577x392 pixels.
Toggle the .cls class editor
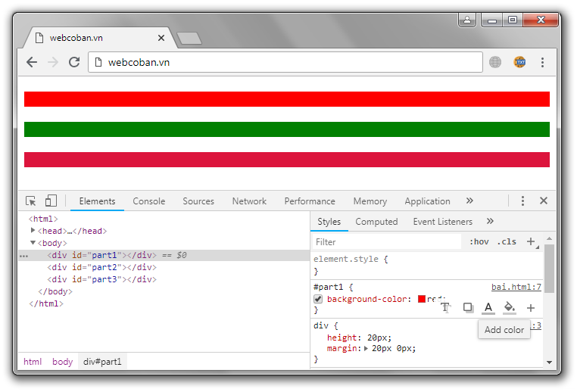[507, 242]
